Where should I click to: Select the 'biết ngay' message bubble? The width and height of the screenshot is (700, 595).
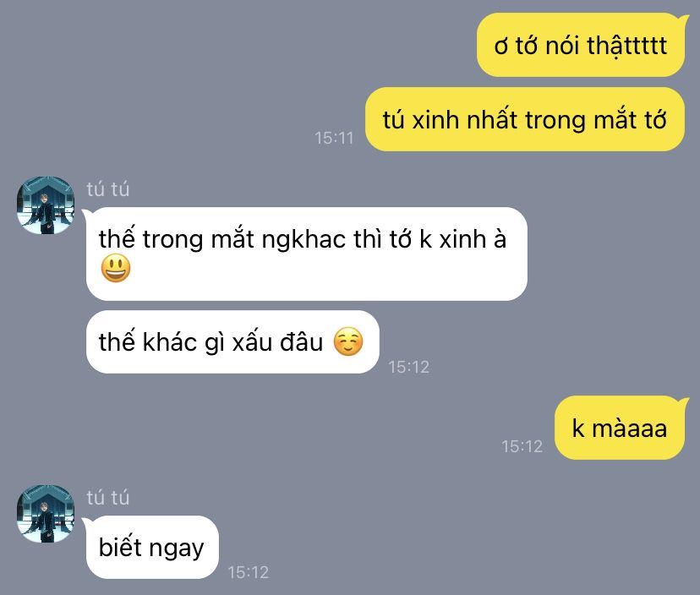point(151,547)
